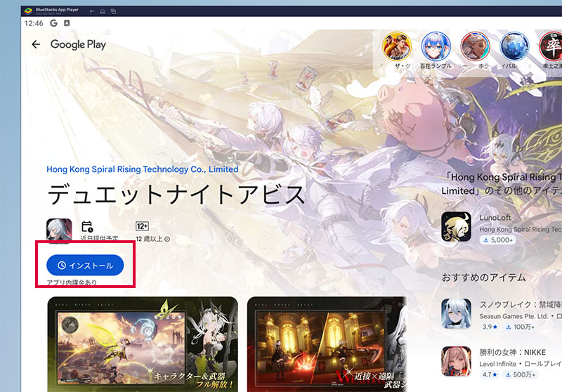Click the 12+ age rating badge

(x=141, y=226)
